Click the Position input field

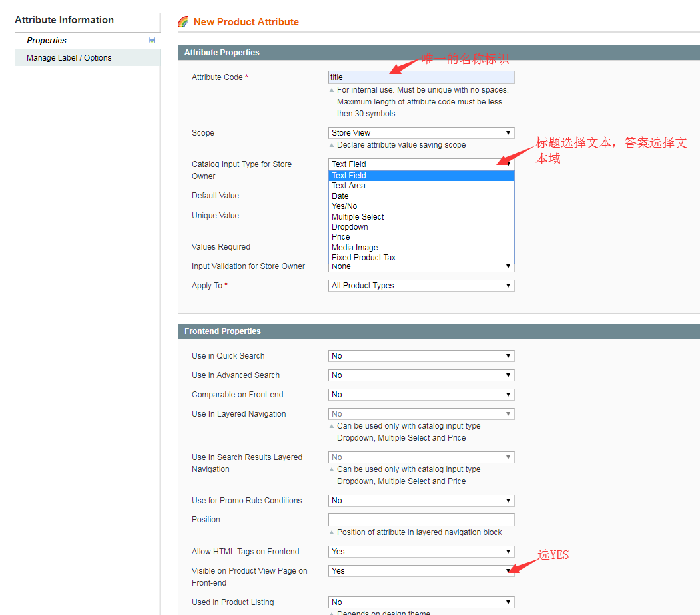[x=421, y=519]
